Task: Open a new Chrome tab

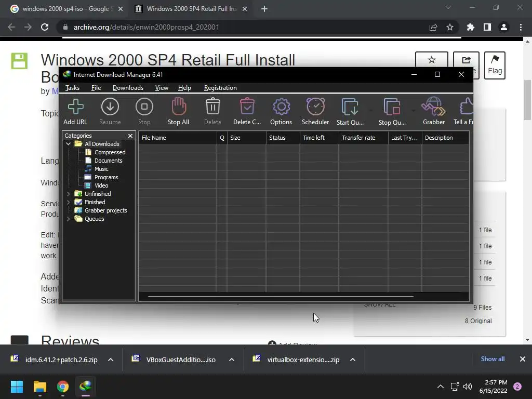Action: click(x=264, y=9)
